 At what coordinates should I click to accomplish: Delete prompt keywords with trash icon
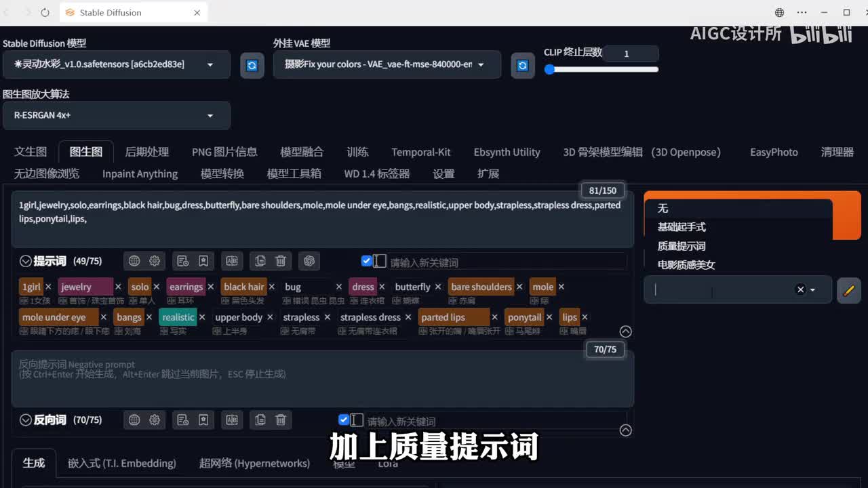pyautogui.click(x=281, y=261)
